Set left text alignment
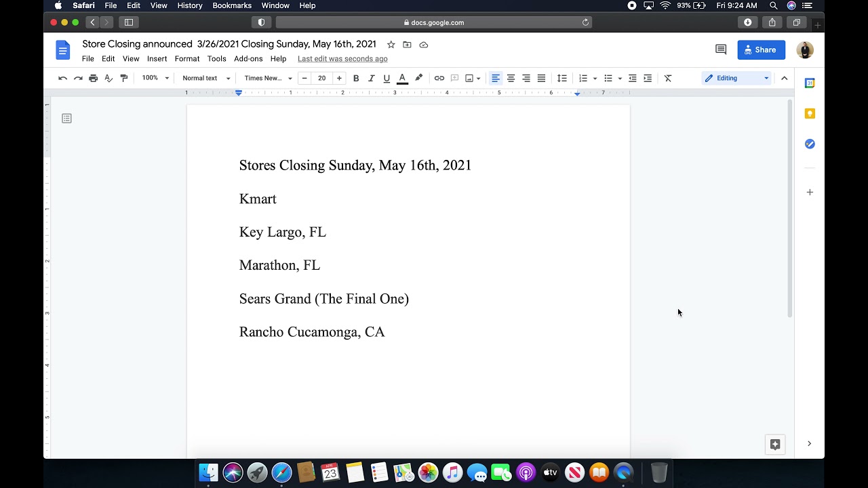868x488 pixels. (496, 78)
